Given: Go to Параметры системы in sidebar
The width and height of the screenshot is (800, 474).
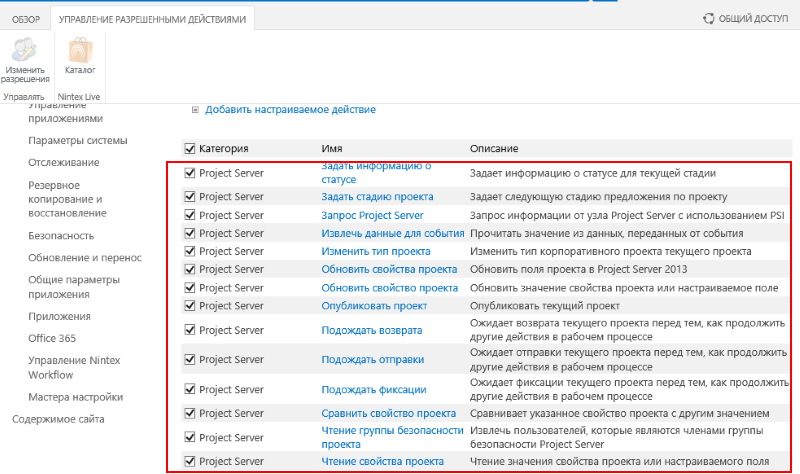Looking at the screenshot, I should (x=78, y=140).
